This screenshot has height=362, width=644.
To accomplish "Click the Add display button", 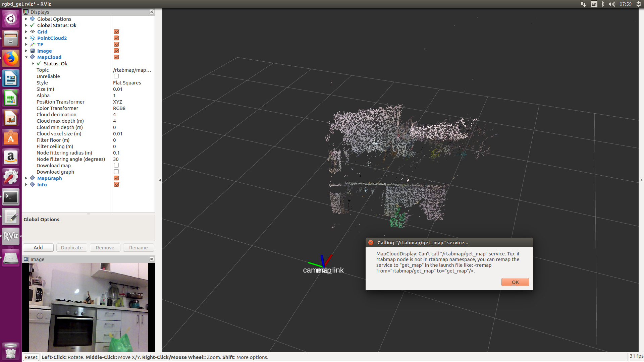I will tap(38, 248).
